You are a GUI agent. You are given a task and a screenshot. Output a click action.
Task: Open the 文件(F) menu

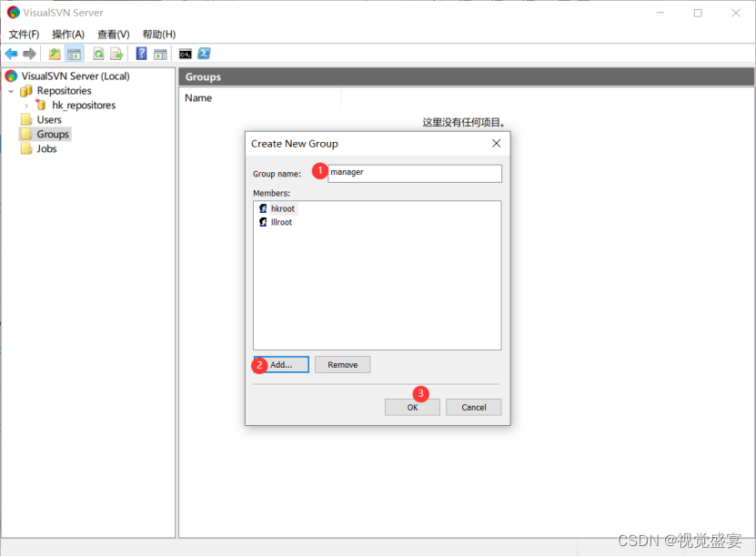(24, 35)
